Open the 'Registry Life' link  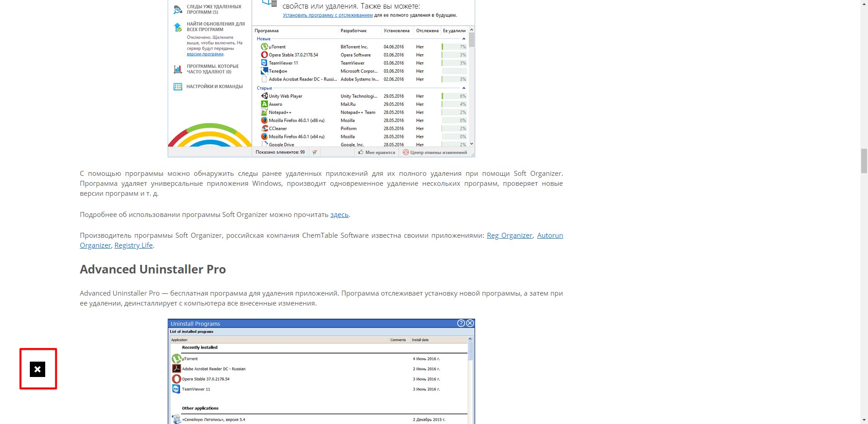[133, 245]
